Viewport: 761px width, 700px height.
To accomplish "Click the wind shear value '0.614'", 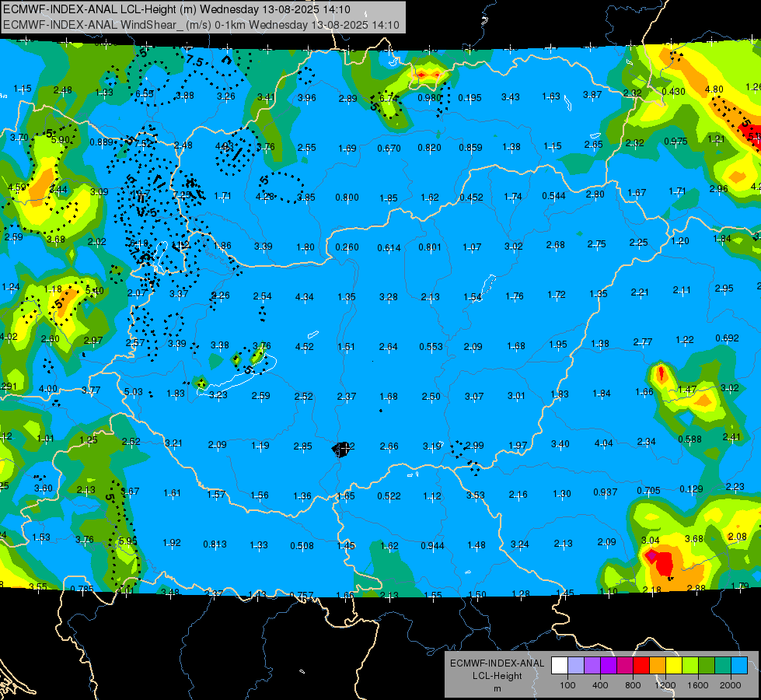I will tap(389, 248).
